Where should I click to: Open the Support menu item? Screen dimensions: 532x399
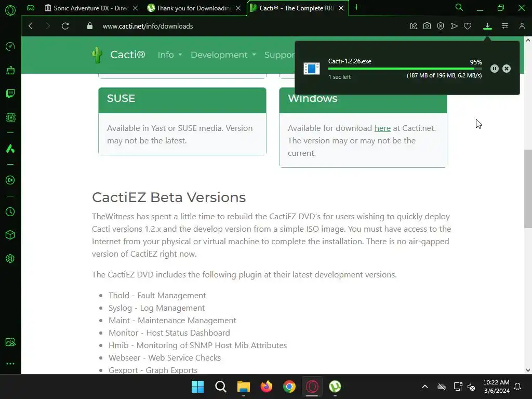280,55
